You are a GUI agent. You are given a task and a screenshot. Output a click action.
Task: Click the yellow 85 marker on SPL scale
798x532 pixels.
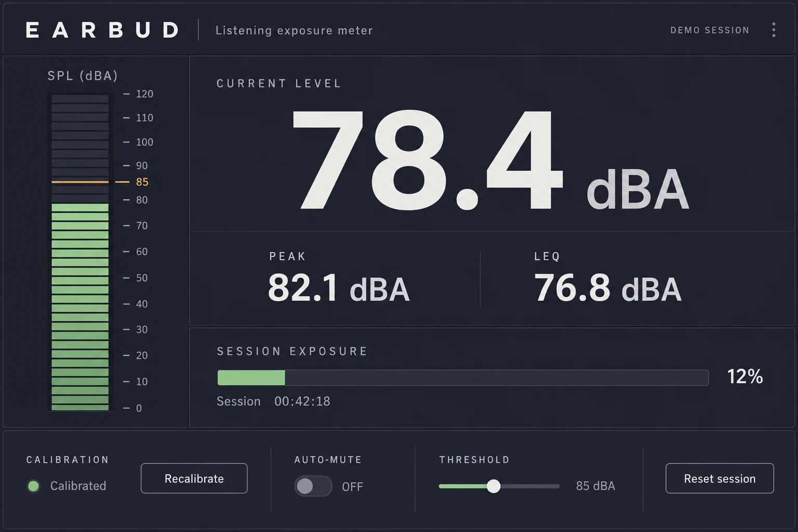click(142, 182)
